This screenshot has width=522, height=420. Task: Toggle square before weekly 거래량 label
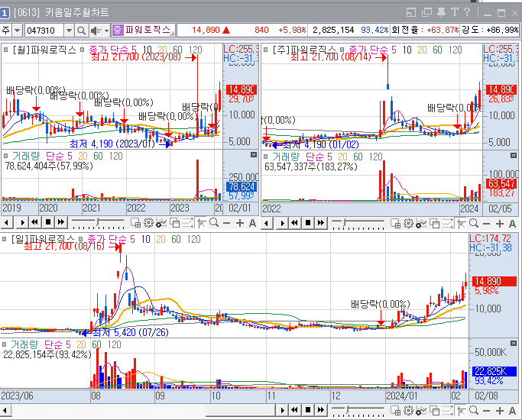pos(265,157)
